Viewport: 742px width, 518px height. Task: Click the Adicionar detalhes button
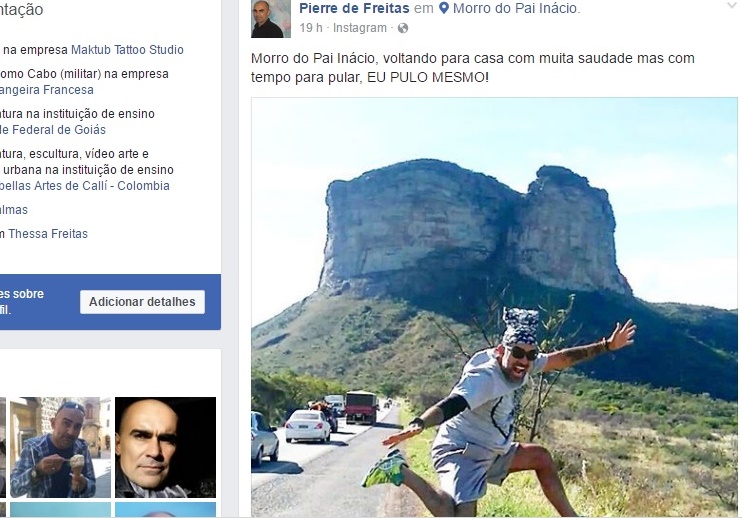click(142, 302)
